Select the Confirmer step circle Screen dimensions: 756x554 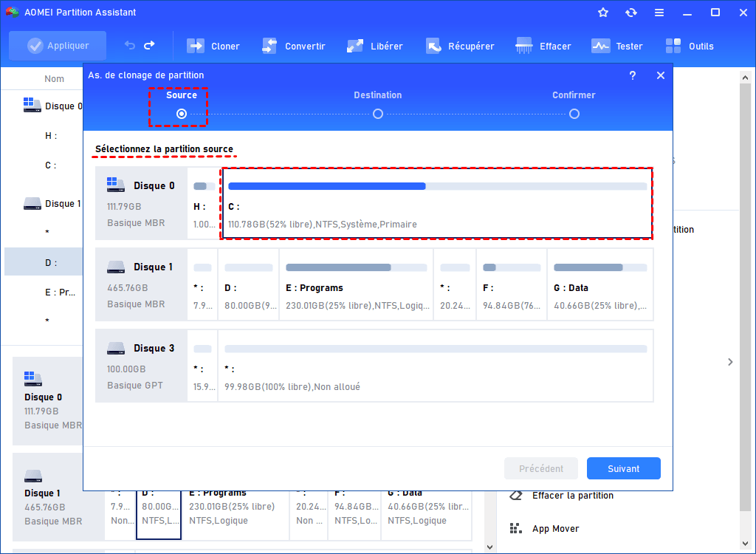574,114
